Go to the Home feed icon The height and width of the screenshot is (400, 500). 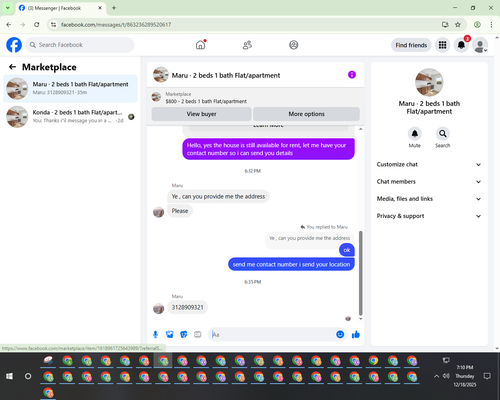click(200, 45)
